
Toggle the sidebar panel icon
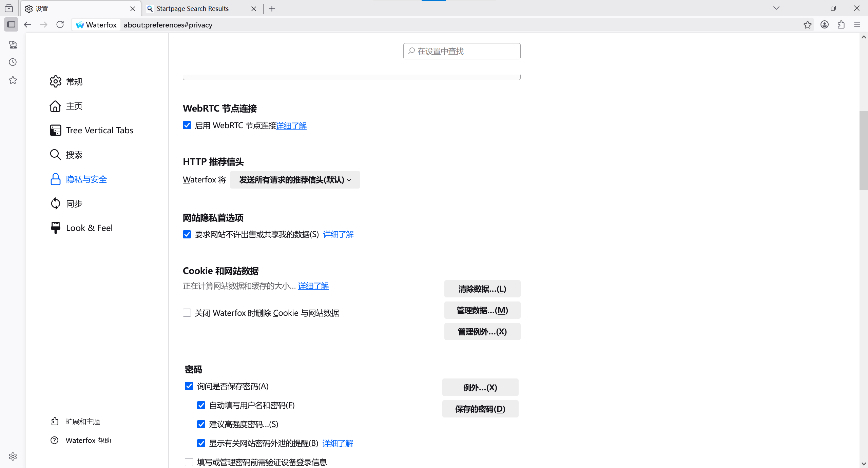11,25
